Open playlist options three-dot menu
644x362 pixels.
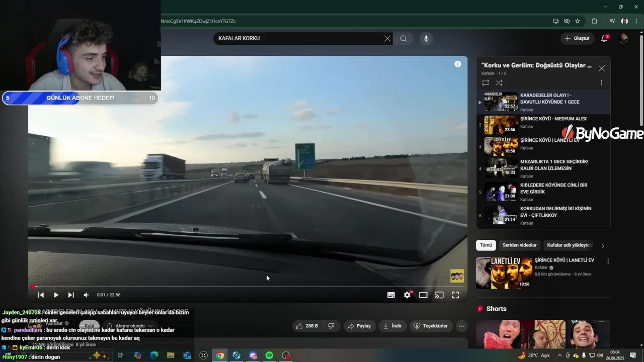602,82
